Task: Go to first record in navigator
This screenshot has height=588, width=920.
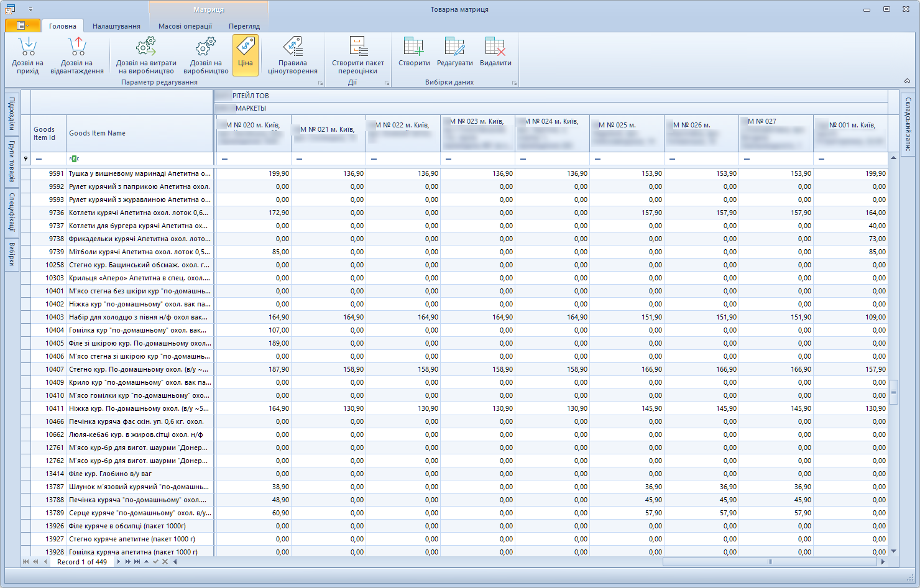Action: coord(26,562)
